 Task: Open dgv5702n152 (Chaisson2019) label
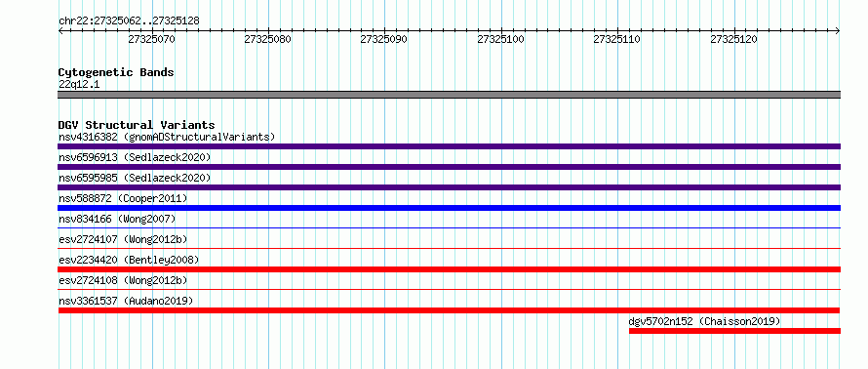705,321
